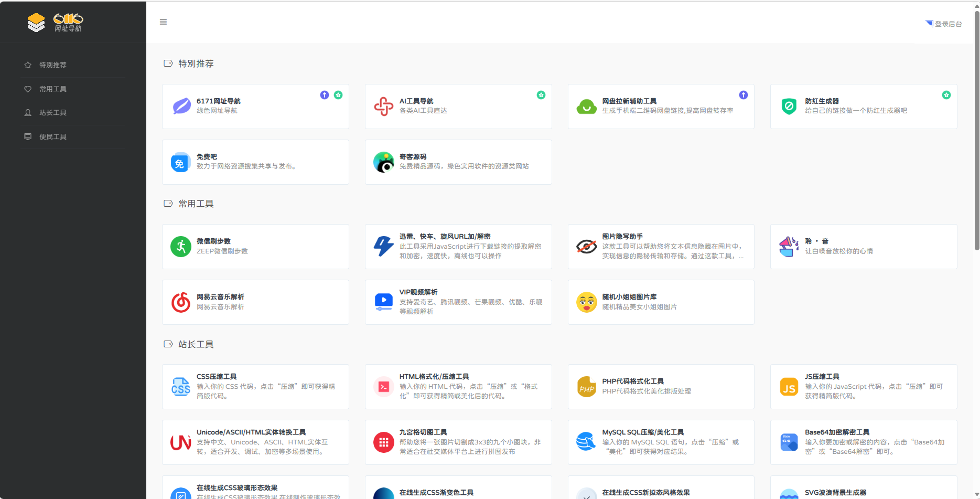Click the 图片隐写助手 crossed-eye icon
This screenshot has width=980, height=499.
[x=586, y=246]
